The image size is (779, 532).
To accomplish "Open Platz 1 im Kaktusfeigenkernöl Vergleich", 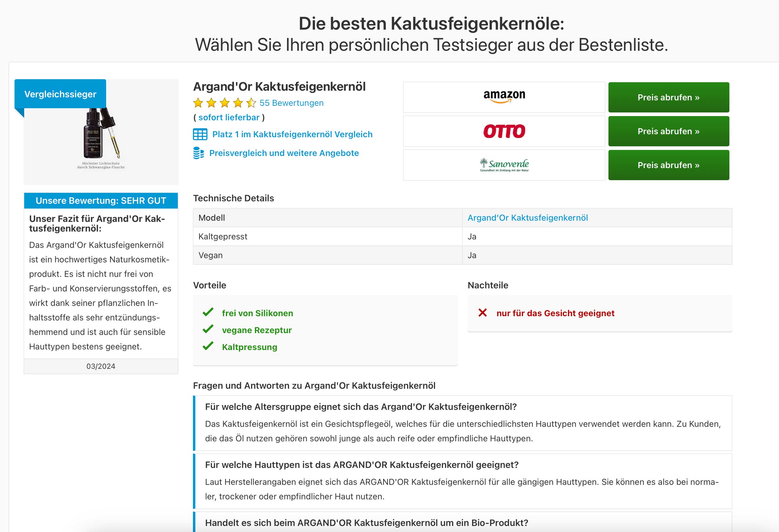I will [292, 134].
